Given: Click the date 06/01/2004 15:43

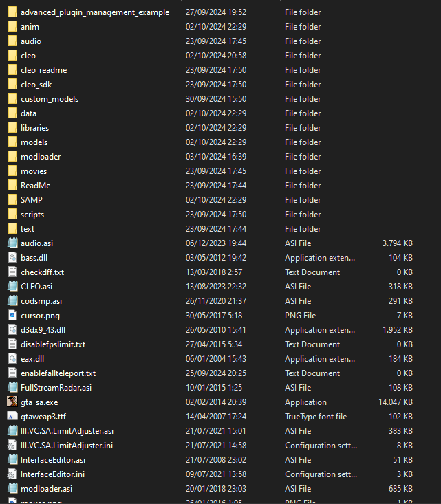Looking at the screenshot, I should 216,359.
